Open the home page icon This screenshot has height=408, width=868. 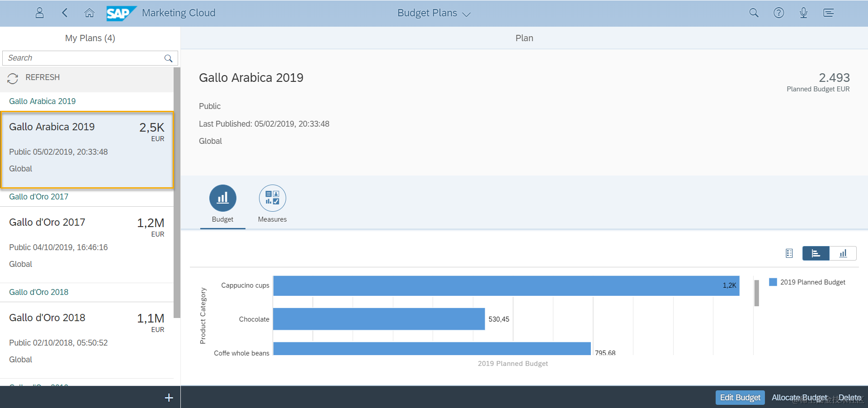click(90, 13)
